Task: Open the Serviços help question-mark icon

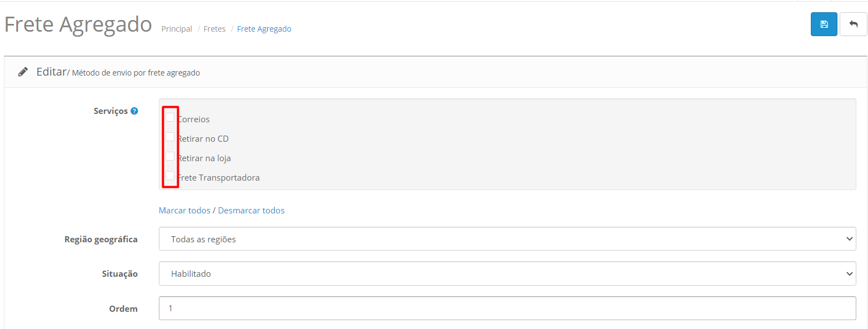Action: 134,111
